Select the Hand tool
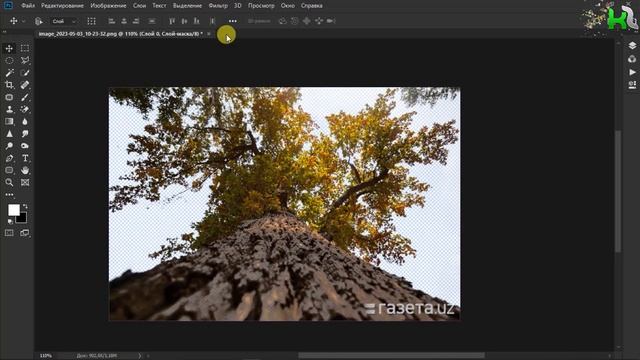Image resolution: width=640 pixels, height=360 pixels. 25,170
